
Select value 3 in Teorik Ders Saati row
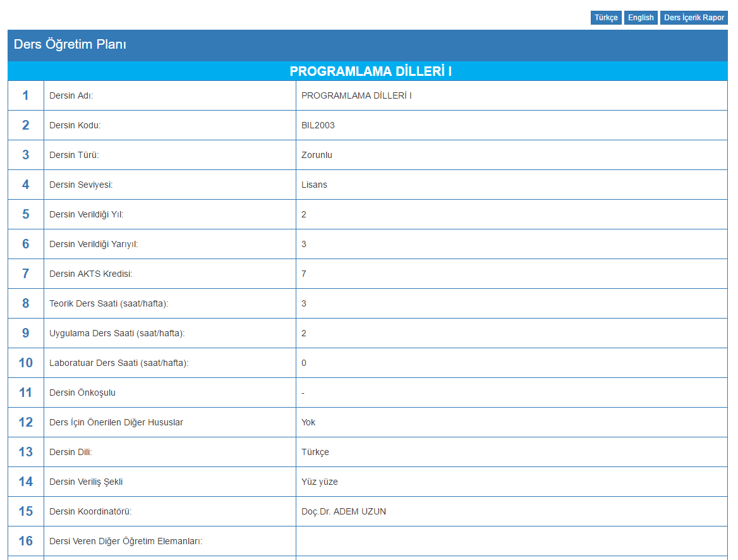click(x=303, y=303)
